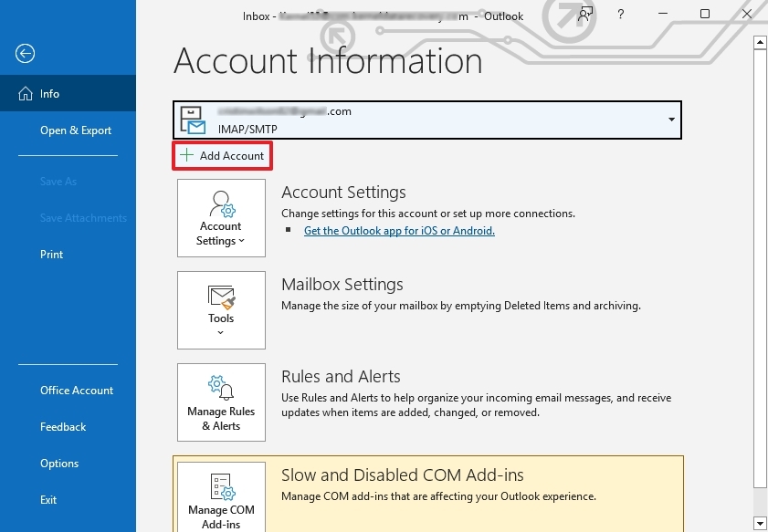768x532 pixels.
Task: Open the Account Settings dropdown button
Action: 221,218
